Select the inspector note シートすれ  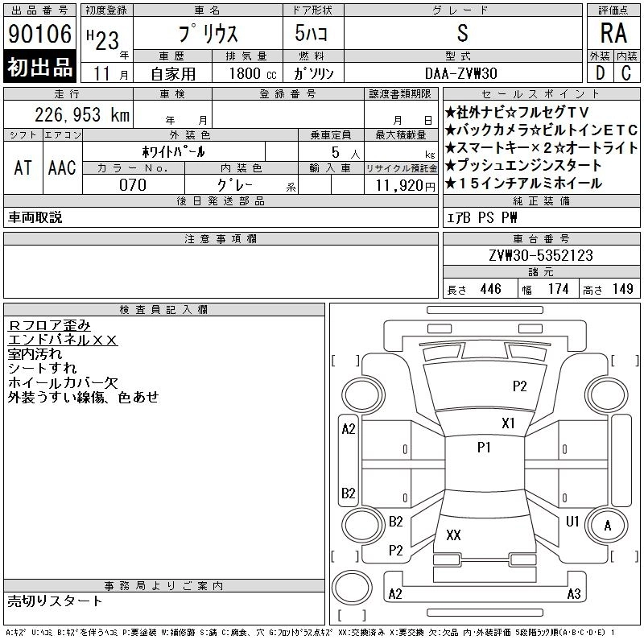coord(43,368)
